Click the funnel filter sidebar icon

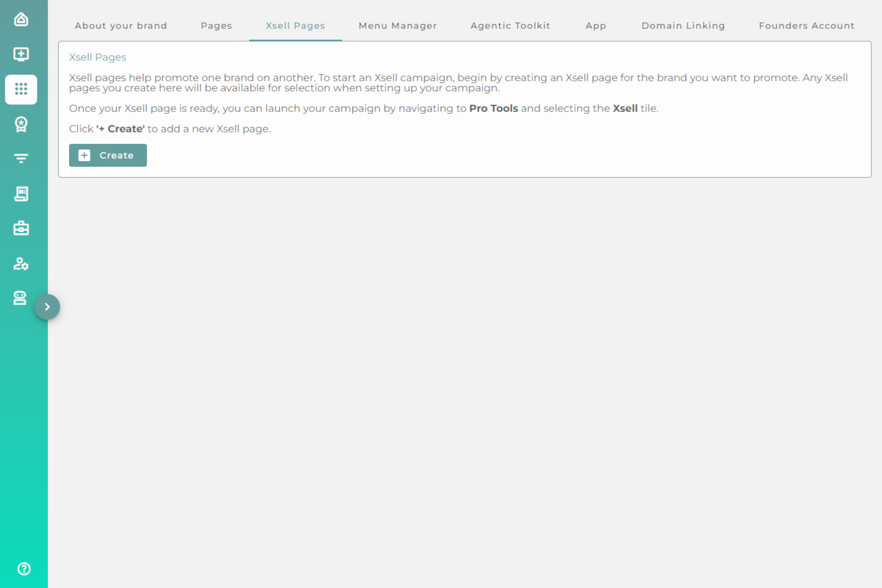(x=21, y=159)
